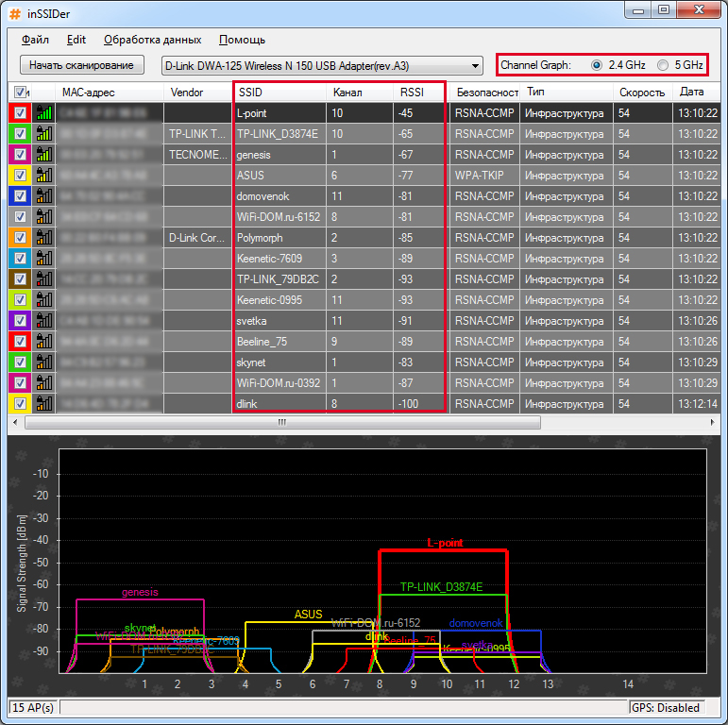Select the 2.4 GHz channel graph radio
The image size is (728, 725).
597,65
